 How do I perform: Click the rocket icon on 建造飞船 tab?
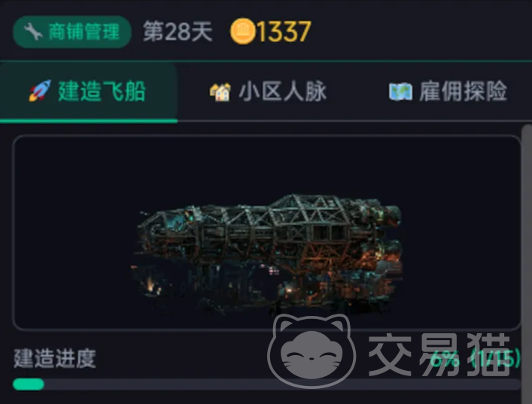click(x=40, y=90)
